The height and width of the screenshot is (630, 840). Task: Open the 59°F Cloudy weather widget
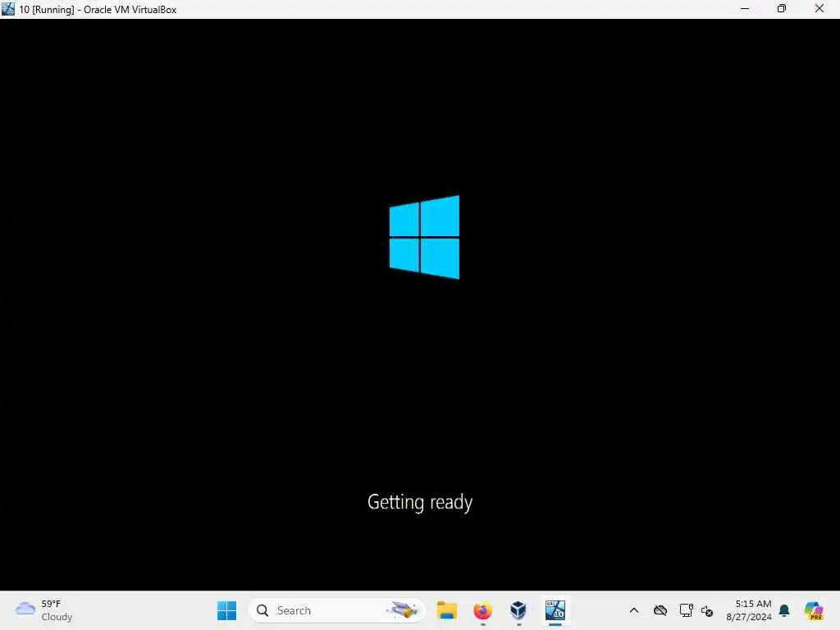pyautogui.click(x=44, y=610)
